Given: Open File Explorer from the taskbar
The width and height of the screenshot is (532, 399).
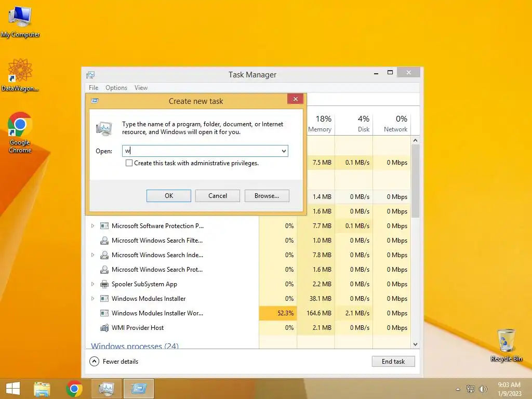Looking at the screenshot, I should [x=42, y=389].
